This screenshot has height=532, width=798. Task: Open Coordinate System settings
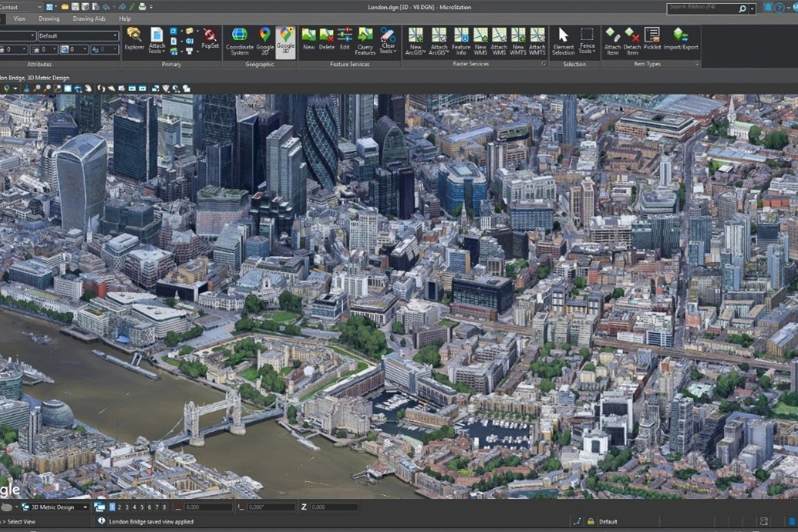click(239, 41)
